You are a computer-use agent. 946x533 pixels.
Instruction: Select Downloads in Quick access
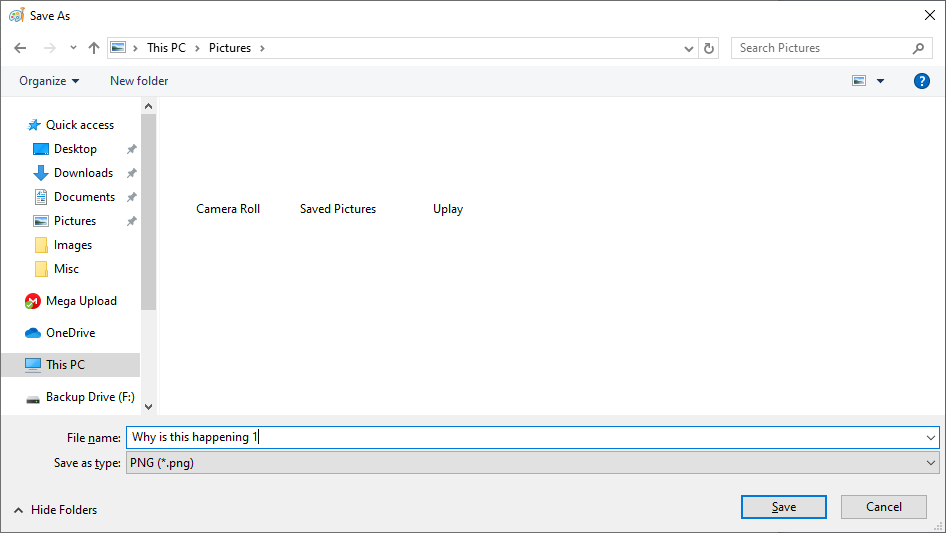82,173
